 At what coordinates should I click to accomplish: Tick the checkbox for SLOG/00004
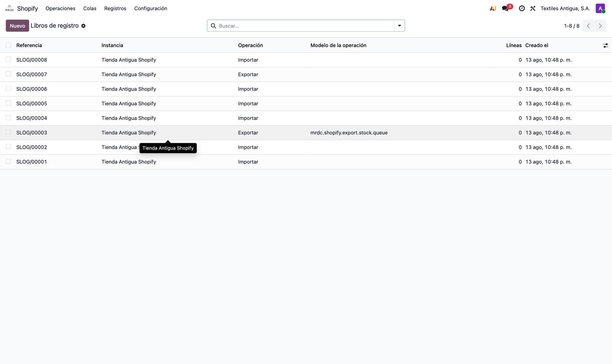pos(8,118)
